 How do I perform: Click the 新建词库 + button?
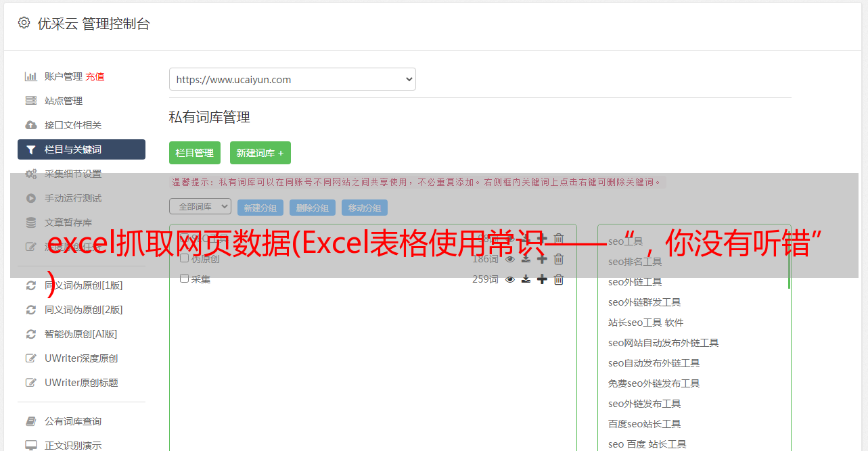(x=260, y=153)
